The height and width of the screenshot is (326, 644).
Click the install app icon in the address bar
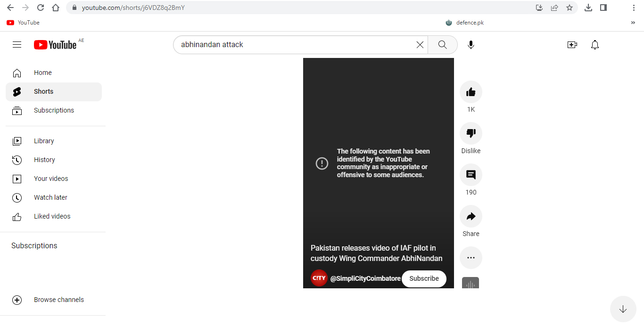[x=539, y=8]
